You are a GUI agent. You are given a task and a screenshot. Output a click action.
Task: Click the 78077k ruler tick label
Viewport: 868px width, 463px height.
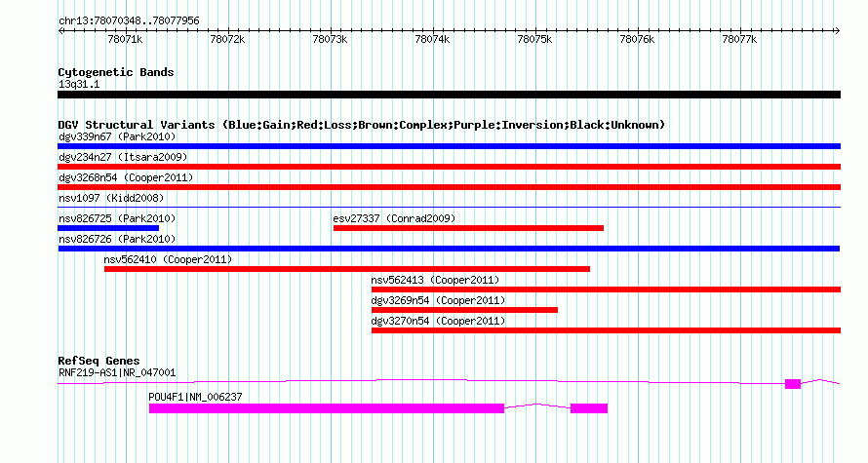[x=739, y=39]
